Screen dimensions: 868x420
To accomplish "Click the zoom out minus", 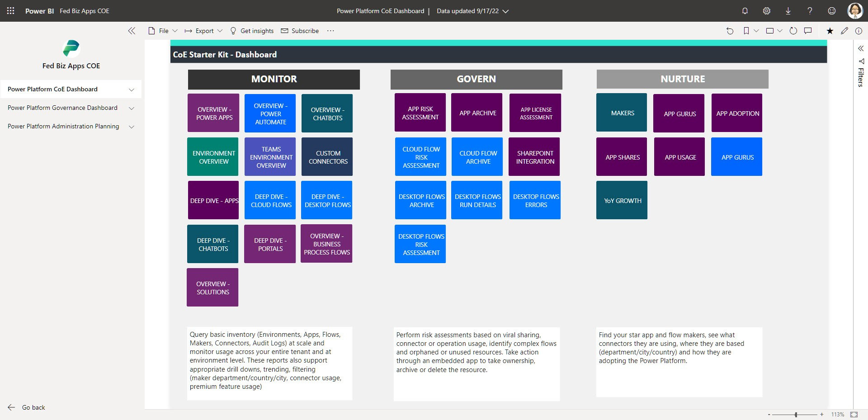I will (x=769, y=415).
